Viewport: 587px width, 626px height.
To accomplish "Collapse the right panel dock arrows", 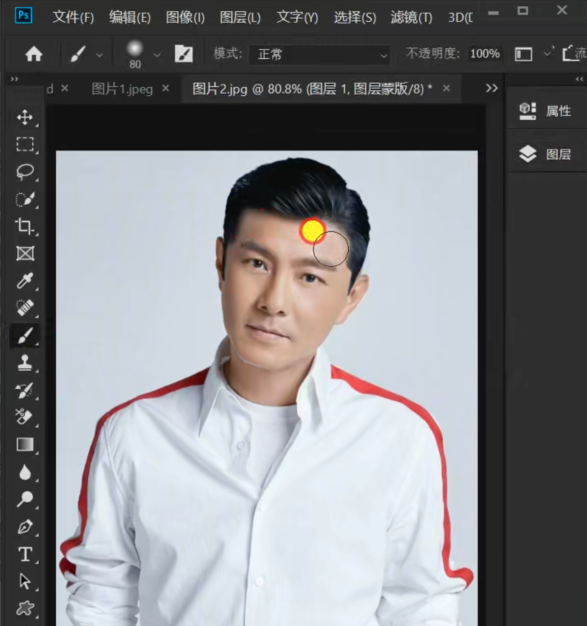I will [579, 79].
